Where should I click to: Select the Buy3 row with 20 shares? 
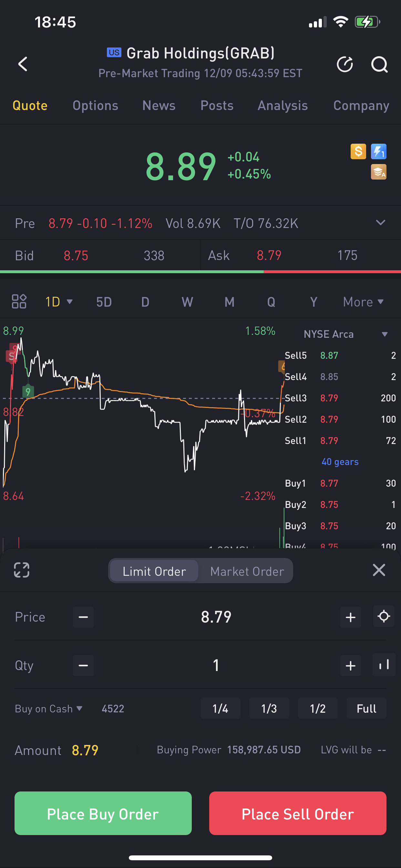340,526
